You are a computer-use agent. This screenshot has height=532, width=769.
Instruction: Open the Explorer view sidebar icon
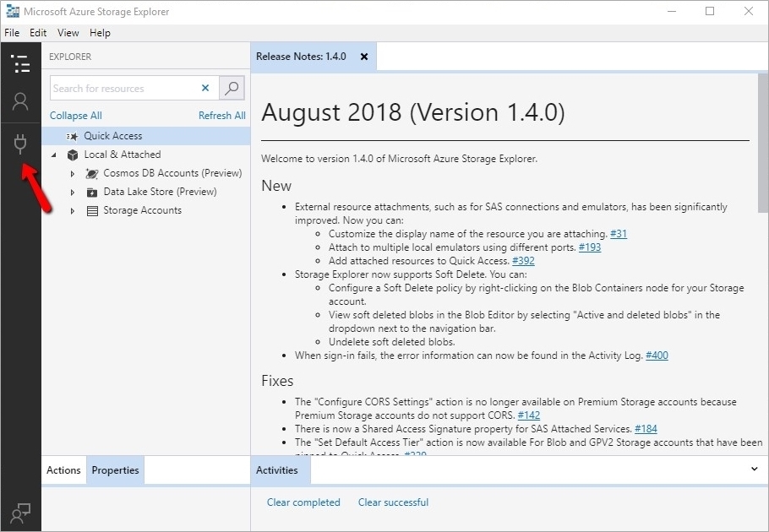[x=20, y=63]
